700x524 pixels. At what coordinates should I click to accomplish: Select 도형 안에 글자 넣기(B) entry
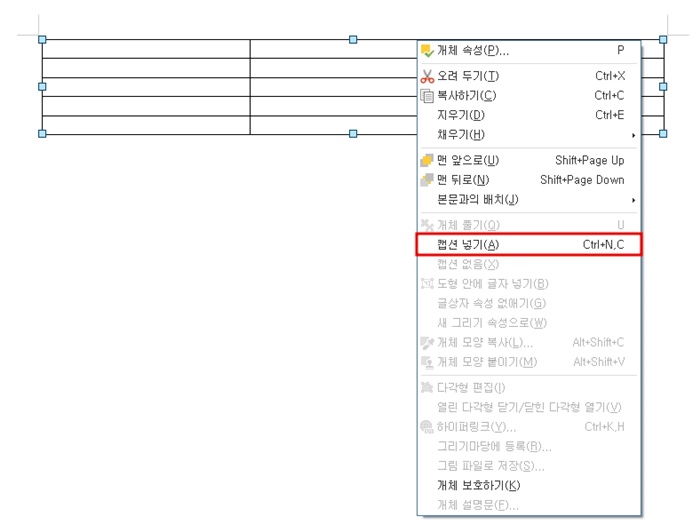coord(529,284)
